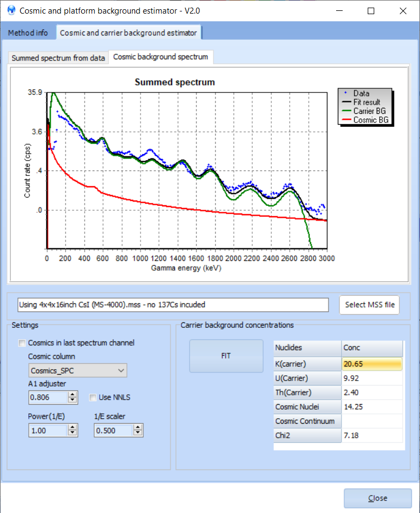
Task: Switch to the Method info tab
Action: point(28,33)
